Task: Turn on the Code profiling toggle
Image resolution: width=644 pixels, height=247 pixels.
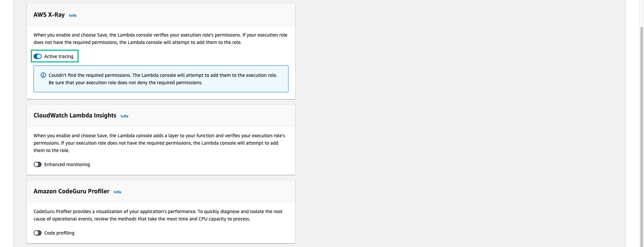Action: 38,233
